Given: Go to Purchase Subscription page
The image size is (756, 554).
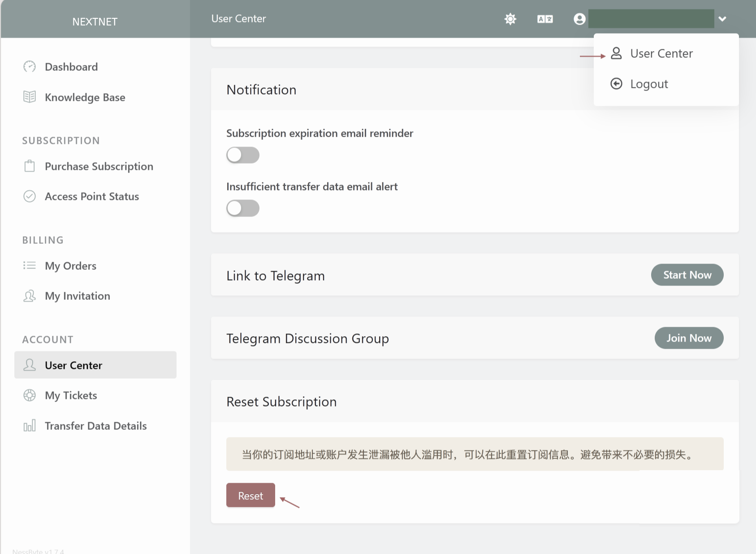Looking at the screenshot, I should pos(95,166).
